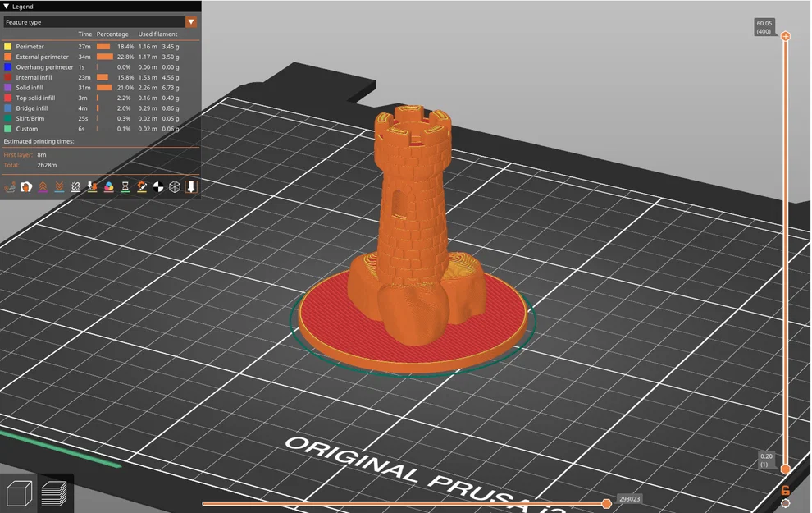Click the Skirt/Brim dark green swatch
Screen dimensions: 812x513
tap(7, 119)
